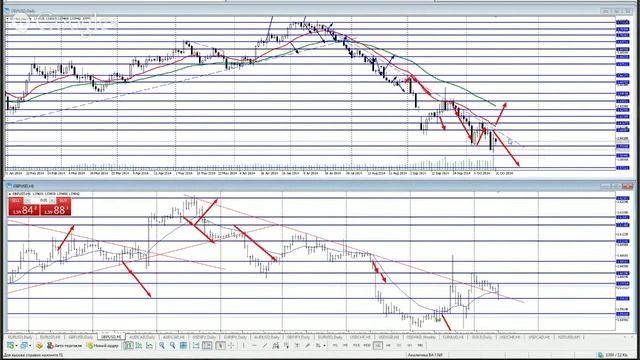Select the trendline drawing tool
The height and width of the screenshot is (360, 640).
tap(264, 346)
